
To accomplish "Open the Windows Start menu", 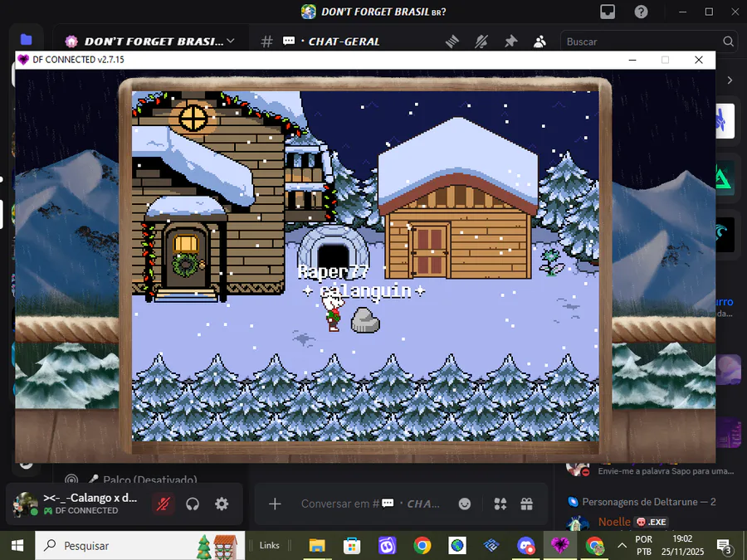I will (17, 545).
